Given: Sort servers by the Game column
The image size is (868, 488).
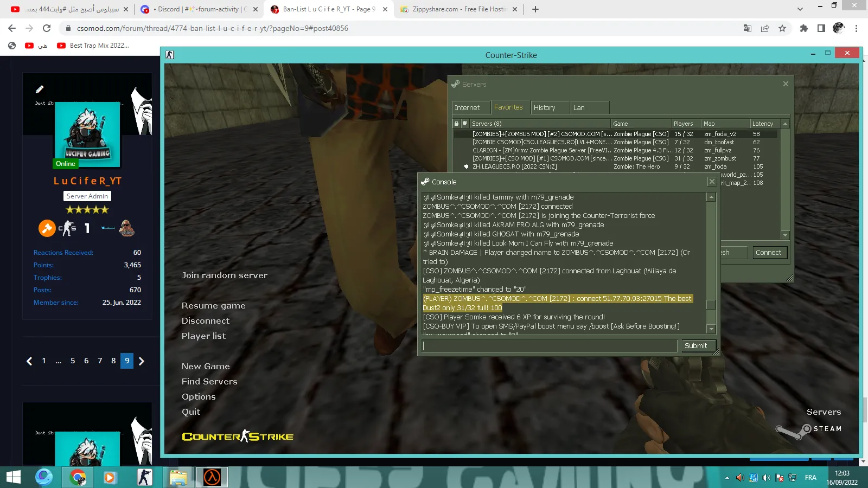Looking at the screenshot, I should 641,124.
